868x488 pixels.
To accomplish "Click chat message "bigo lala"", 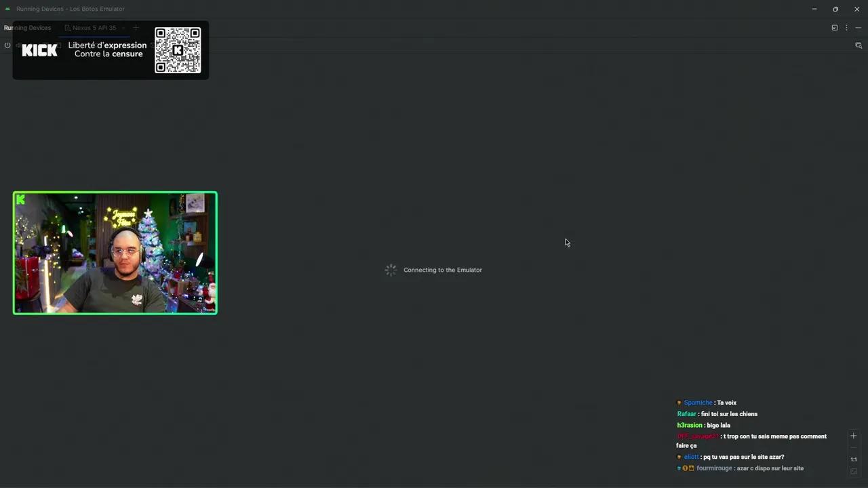I will [x=719, y=426].
